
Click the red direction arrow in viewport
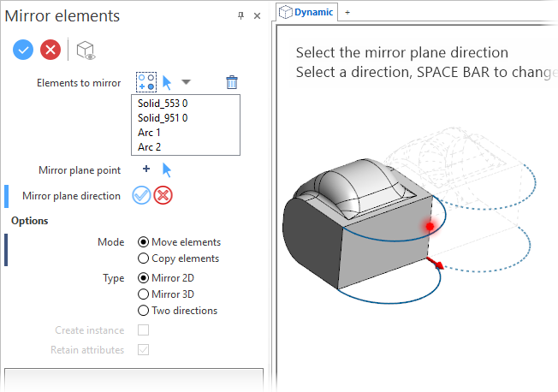pos(436,263)
